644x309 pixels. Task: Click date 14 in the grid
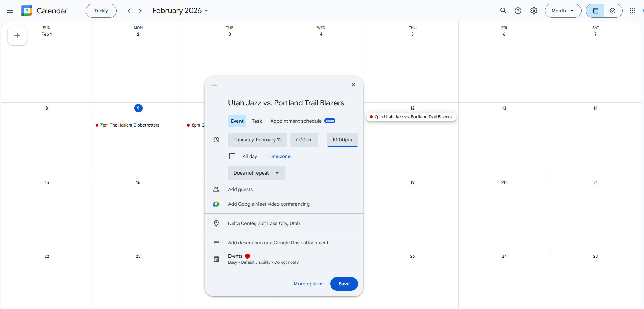pos(595,108)
